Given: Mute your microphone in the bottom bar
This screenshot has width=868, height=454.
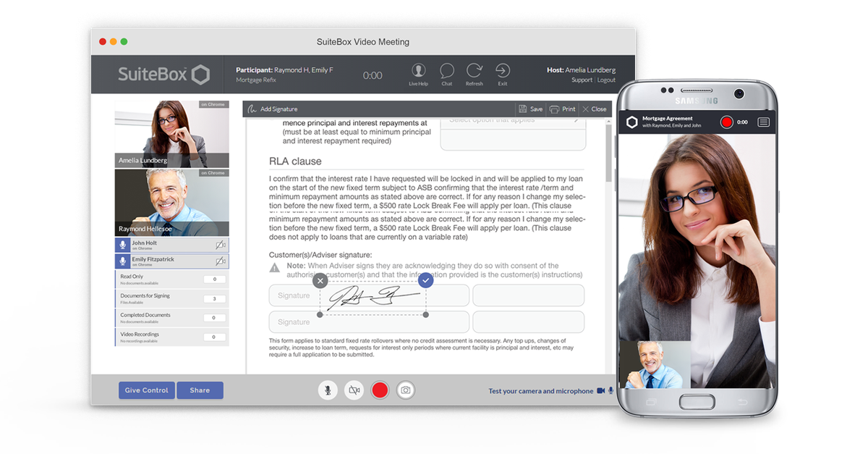Looking at the screenshot, I should point(328,390).
